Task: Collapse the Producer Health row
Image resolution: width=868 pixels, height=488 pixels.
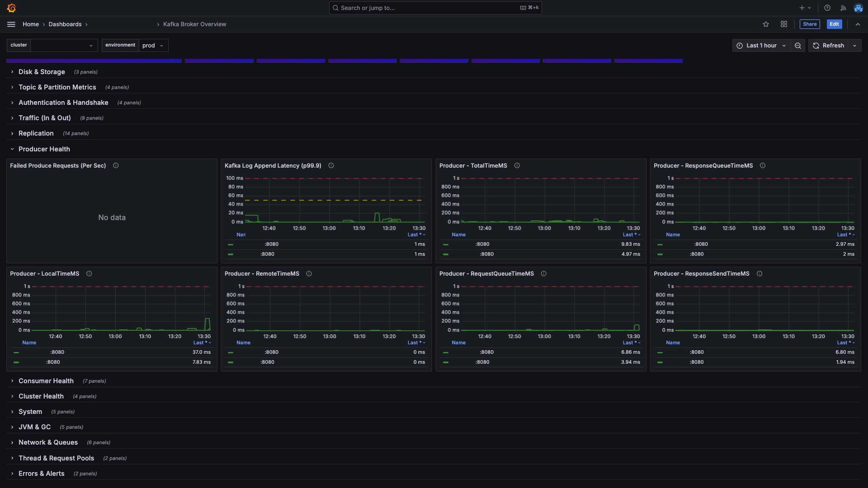Action: pyautogui.click(x=44, y=149)
